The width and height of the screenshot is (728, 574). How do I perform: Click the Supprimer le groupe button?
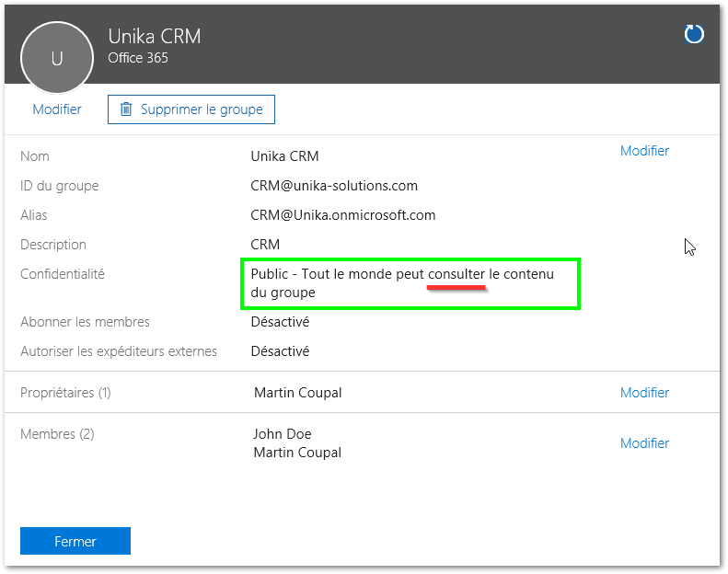point(191,109)
